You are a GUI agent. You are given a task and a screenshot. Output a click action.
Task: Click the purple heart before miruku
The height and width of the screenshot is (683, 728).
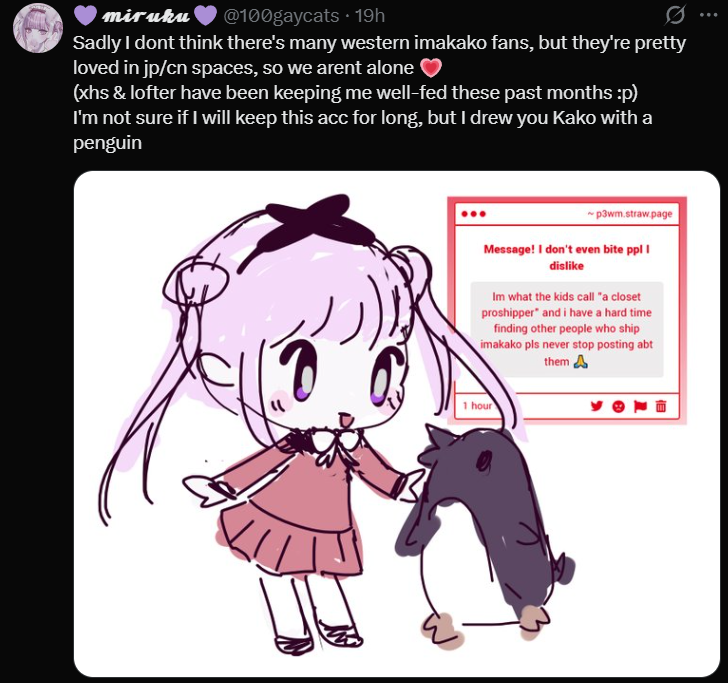(x=85, y=15)
